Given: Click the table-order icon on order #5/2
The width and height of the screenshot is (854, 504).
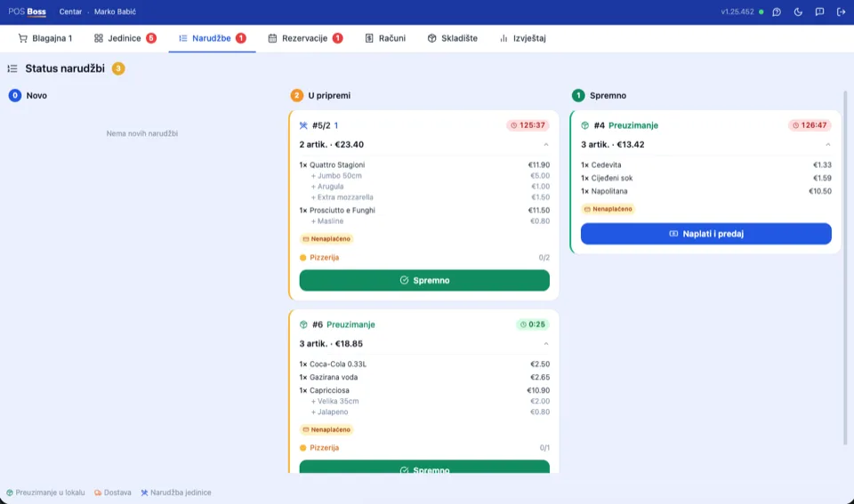Looking at the screenshot, I should point(303,125).
